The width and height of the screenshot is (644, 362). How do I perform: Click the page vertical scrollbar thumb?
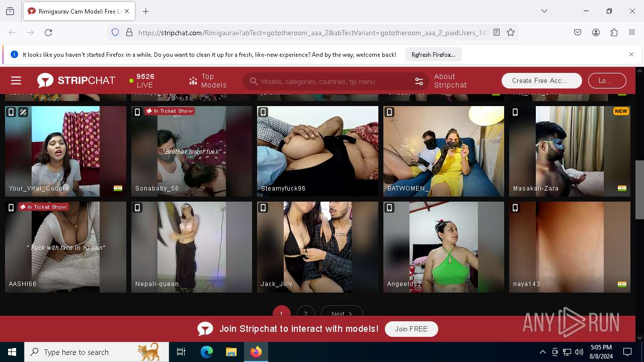(639, 190)
